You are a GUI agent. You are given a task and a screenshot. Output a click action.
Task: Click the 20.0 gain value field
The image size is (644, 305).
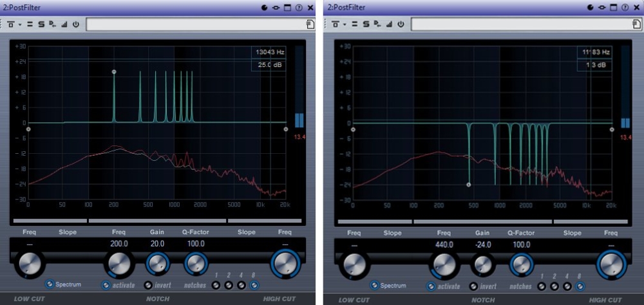tap(157, 244)
